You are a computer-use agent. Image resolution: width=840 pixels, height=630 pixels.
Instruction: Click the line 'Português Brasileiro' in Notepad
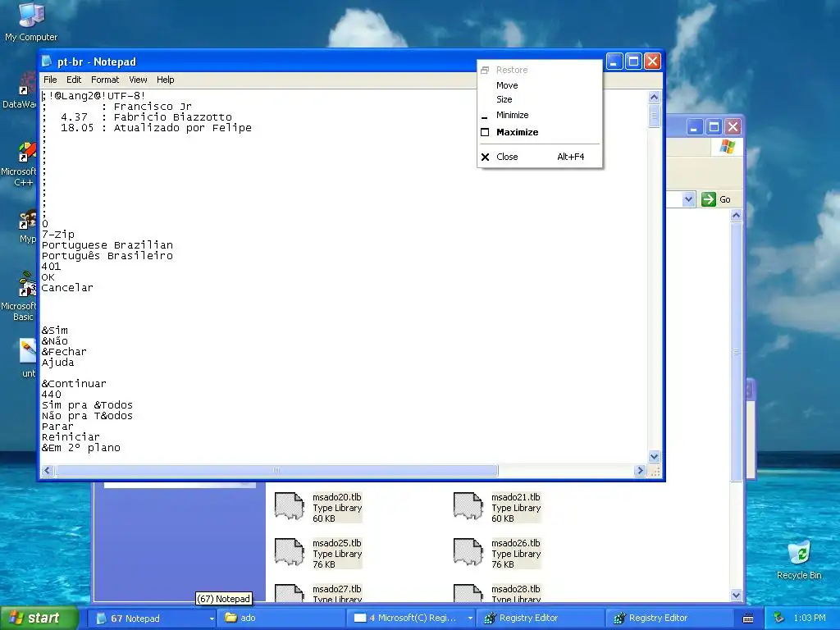click(x=107, y=256)
